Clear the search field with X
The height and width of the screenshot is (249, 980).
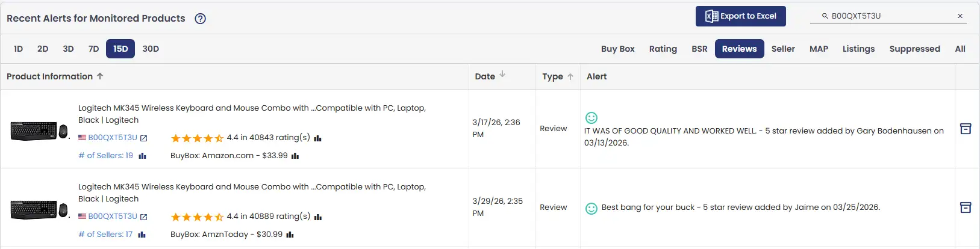click(x=960, y=16)
